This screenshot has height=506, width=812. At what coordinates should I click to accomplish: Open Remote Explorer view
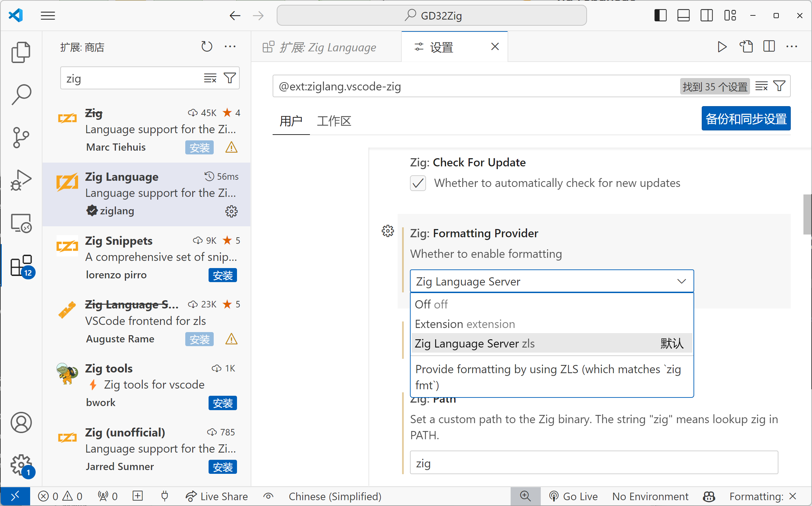tap(21, 223)
